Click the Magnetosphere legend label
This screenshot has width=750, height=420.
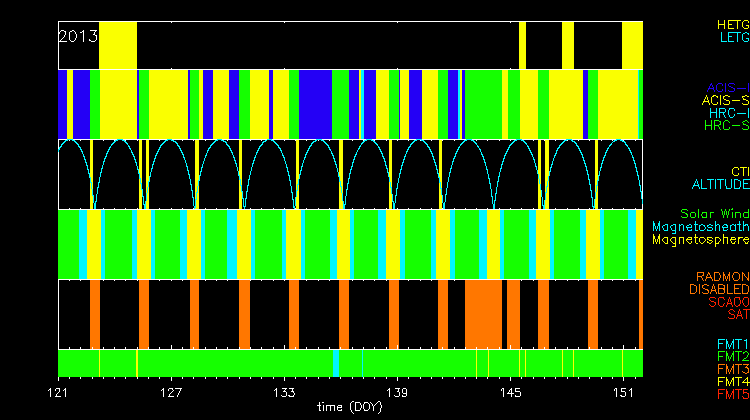[x=700, y=240]
